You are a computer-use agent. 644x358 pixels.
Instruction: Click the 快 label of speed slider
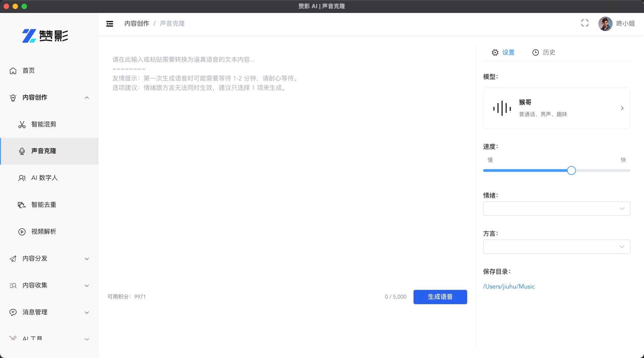point(623,160)
